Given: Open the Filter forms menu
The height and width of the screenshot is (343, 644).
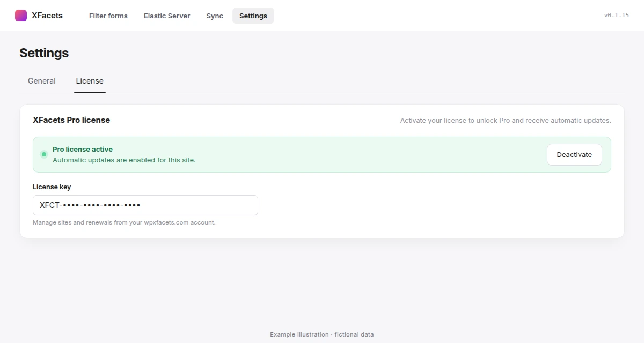Looking at the screenshot, I should [108, 16].
